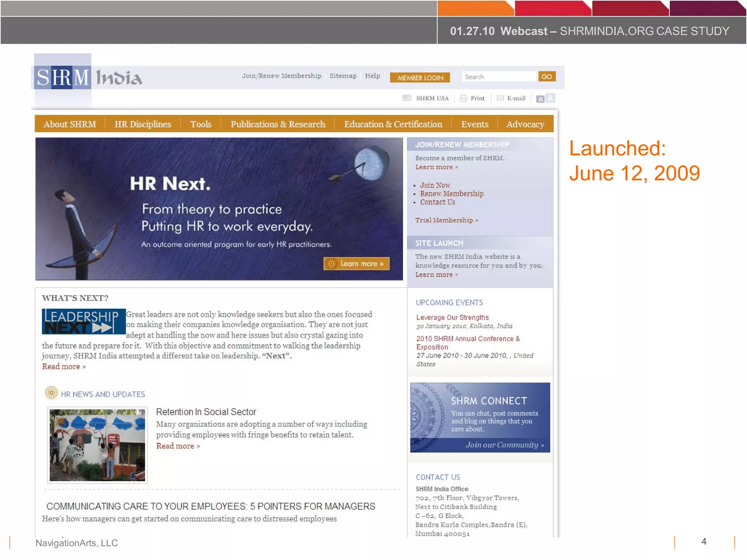The image size is (747, 560).
Task: Click the Leadership Next logo image
Action: coord(84,322)
